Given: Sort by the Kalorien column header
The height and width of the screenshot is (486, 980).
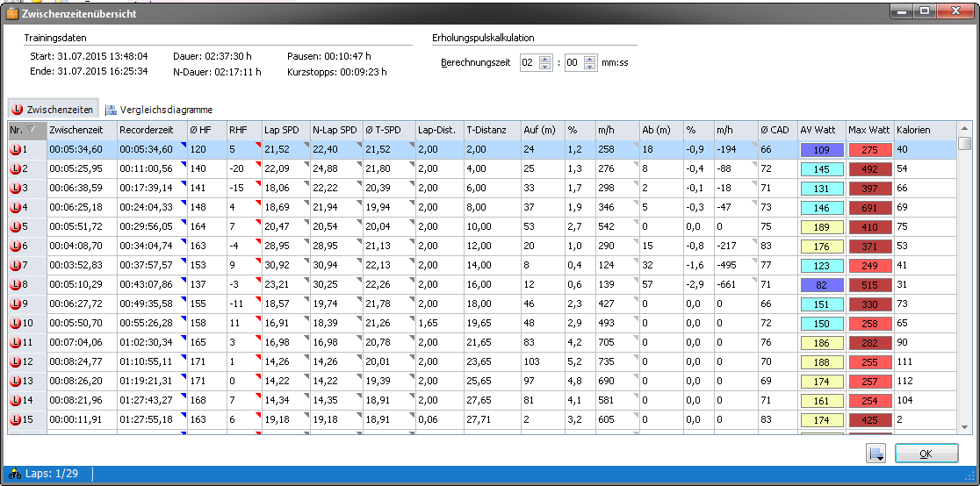Looking at the screenshot, I should [925, 130].
